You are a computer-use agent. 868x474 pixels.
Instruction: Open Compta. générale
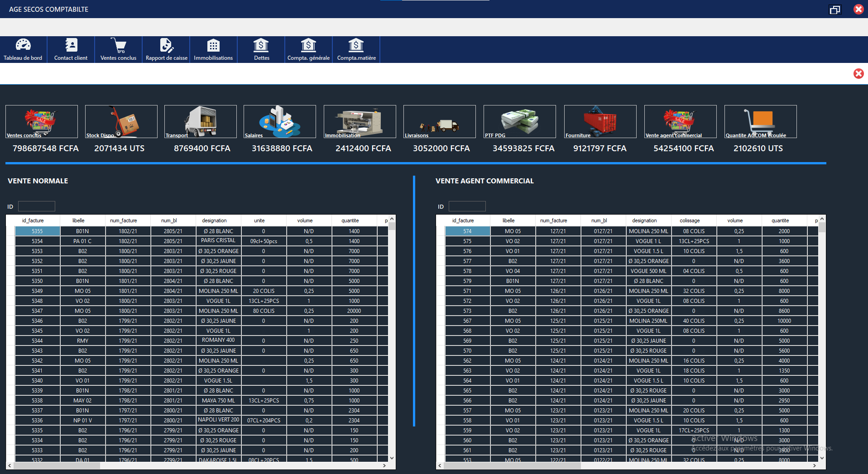coord(308,49)
